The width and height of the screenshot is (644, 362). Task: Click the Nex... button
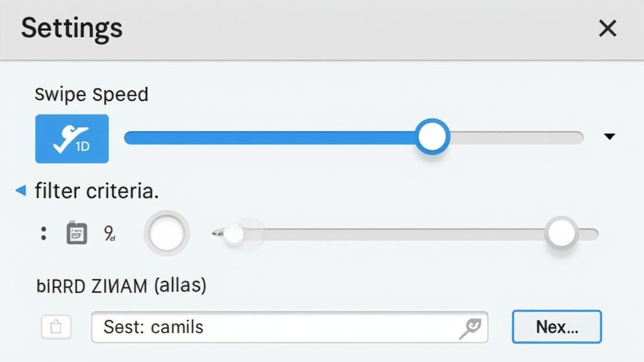tap(557, 327)
